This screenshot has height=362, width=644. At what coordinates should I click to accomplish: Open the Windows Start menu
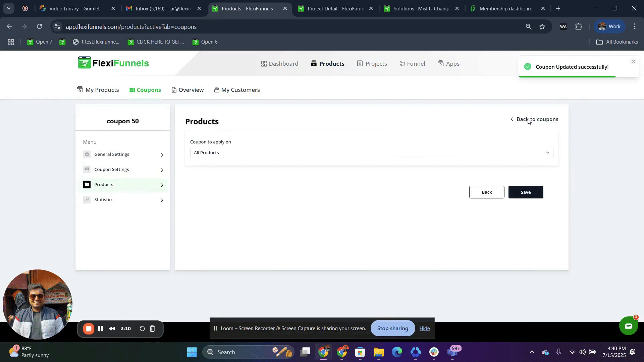[192, 352]
